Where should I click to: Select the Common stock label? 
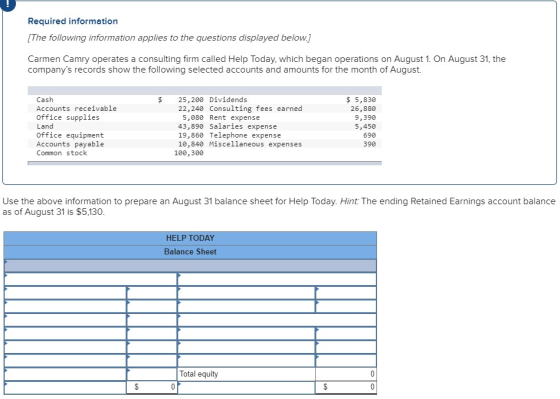click(x=61, y=153)
